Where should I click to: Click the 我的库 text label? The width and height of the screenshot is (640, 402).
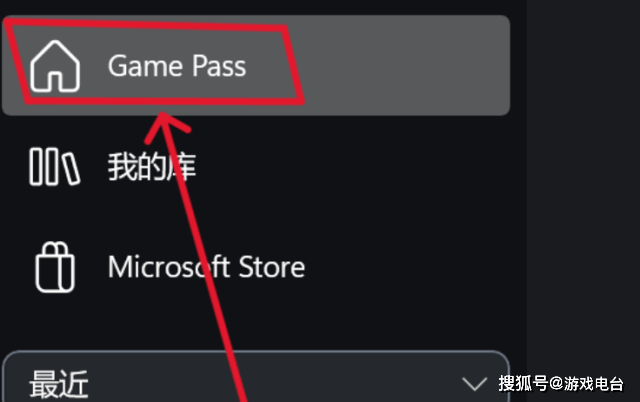tap(152, 167)
